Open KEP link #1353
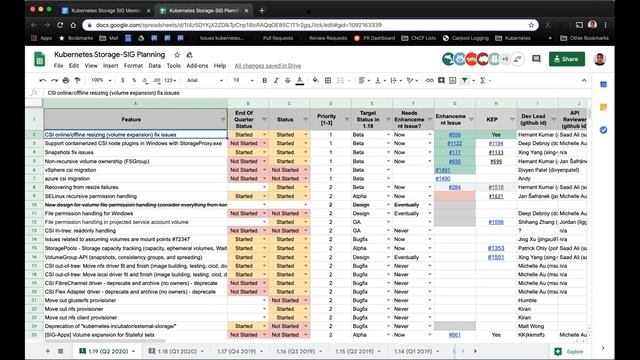 click(496, 248)
